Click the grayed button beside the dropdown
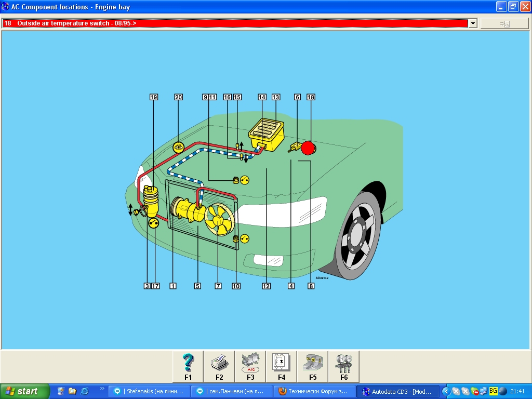Viewport: 532px width, 399px height. pos(504,23)
